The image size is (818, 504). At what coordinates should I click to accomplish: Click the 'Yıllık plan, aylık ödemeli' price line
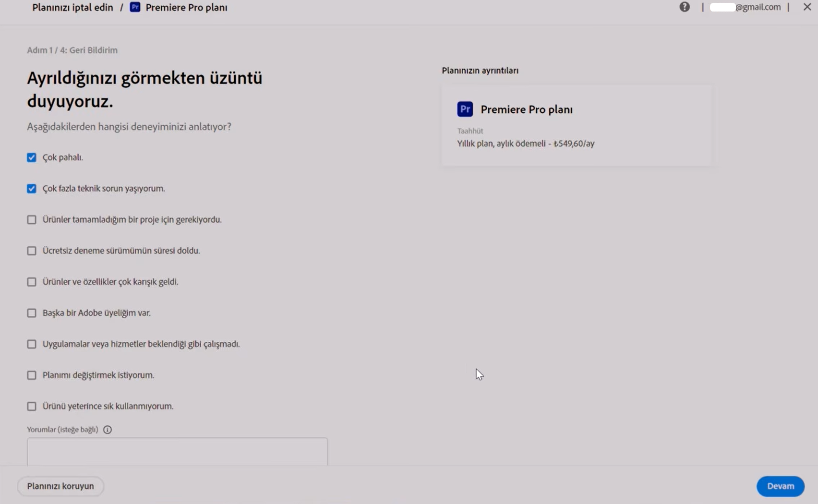point(526,144)
